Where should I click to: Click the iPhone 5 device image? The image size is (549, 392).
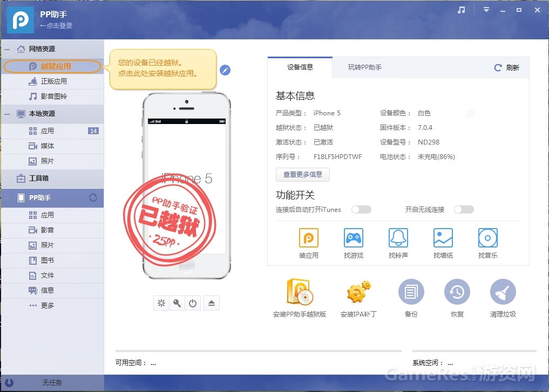[x=187, y=185]
